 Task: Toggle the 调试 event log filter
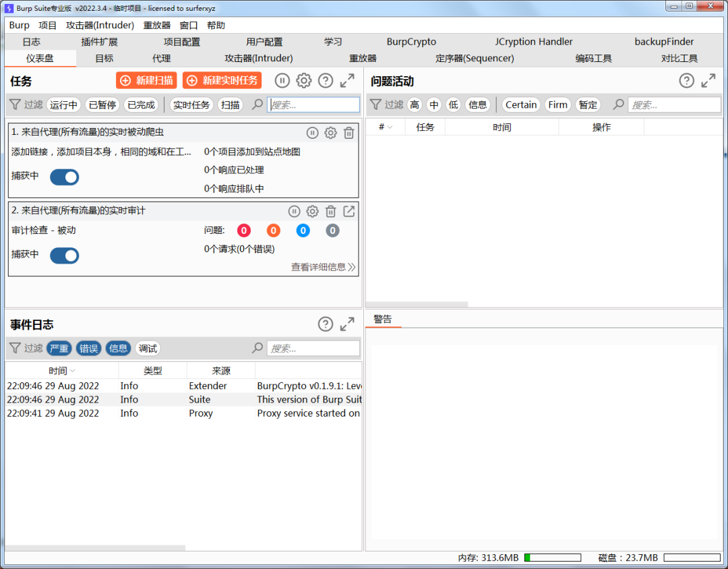point(148,349)
